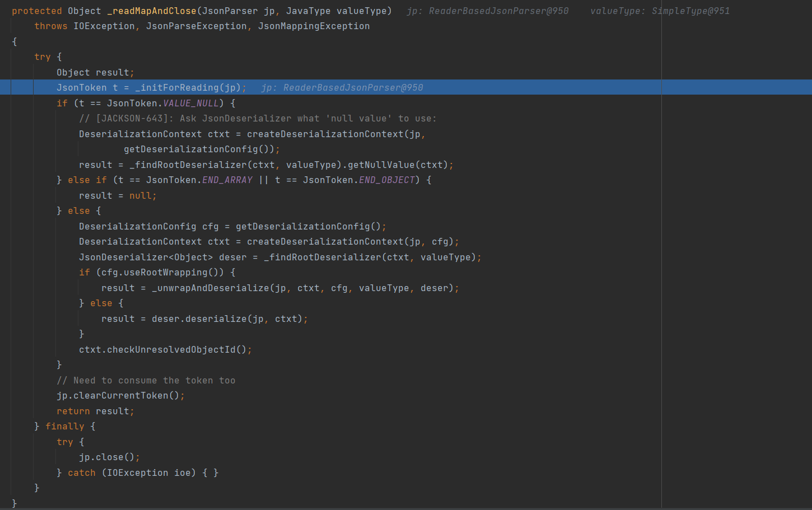Screen dimensions: 812x510
Task: Click the _readMapAndClose method name
Action: pos(151,11)
